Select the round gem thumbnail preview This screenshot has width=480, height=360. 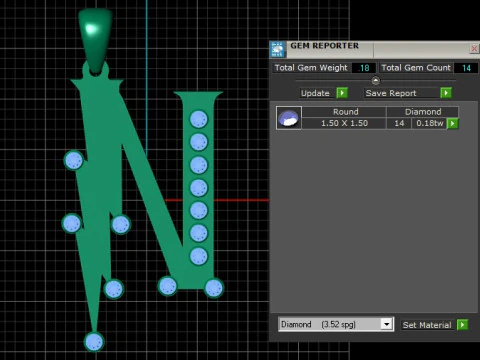pyautogui.click(x=289, y=118)
